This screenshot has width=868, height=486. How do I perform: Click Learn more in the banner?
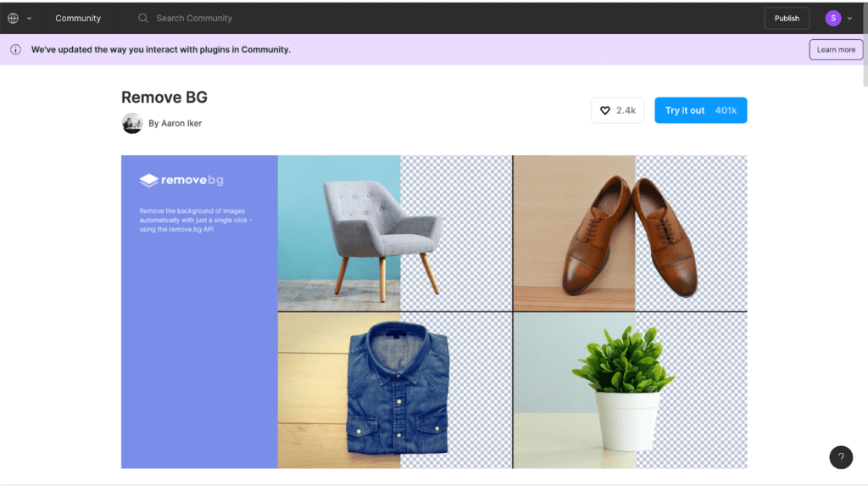(836, 49)
